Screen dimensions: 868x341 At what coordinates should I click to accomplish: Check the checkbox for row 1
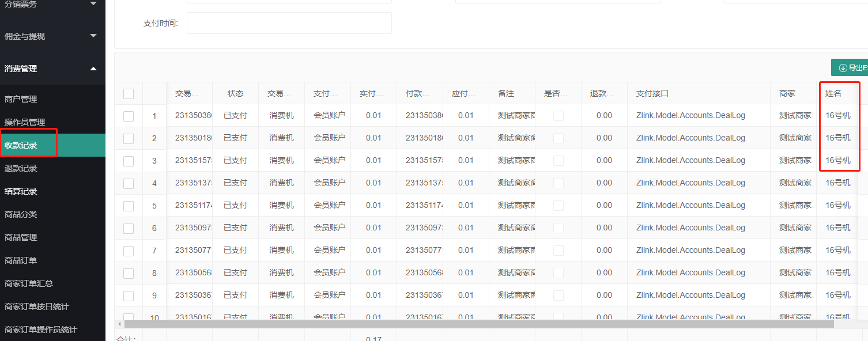pyautogui.click(x=129, y=116)
